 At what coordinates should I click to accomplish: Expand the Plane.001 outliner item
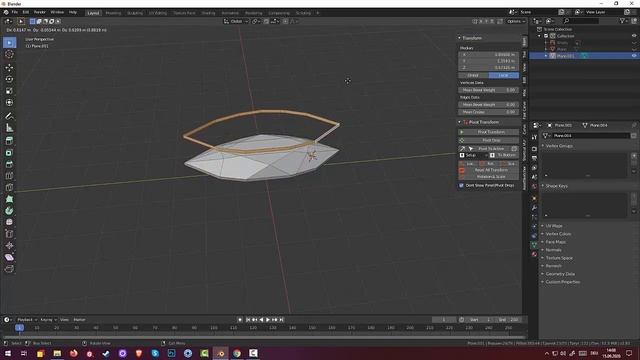(x=546, y=56)
